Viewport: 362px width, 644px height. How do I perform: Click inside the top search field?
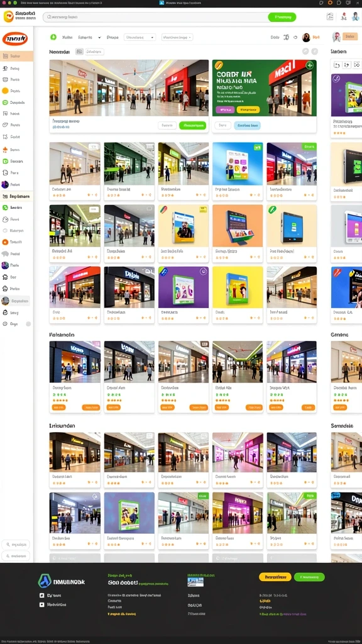point(156,17)
